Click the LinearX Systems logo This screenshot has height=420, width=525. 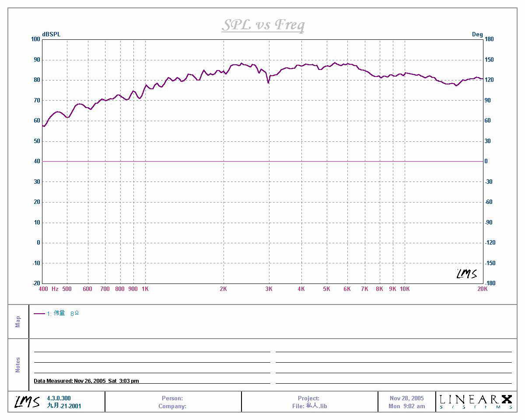click(x=476, y=402)
